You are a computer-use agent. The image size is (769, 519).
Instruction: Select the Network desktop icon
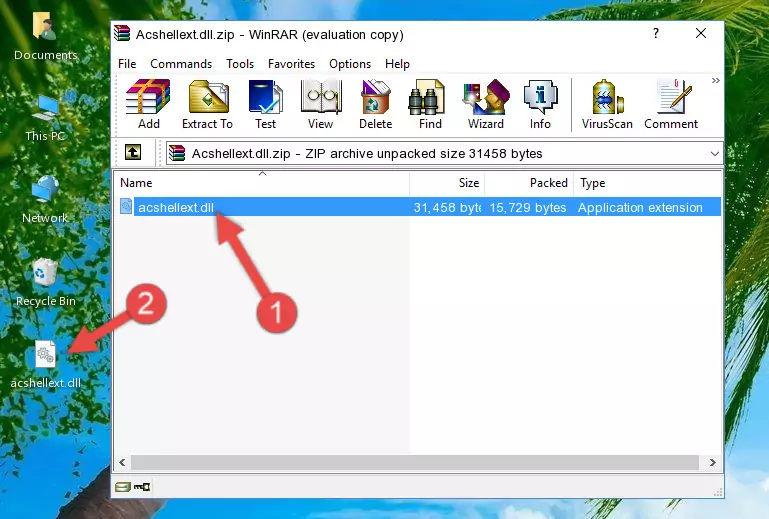(x=45, y=200)
